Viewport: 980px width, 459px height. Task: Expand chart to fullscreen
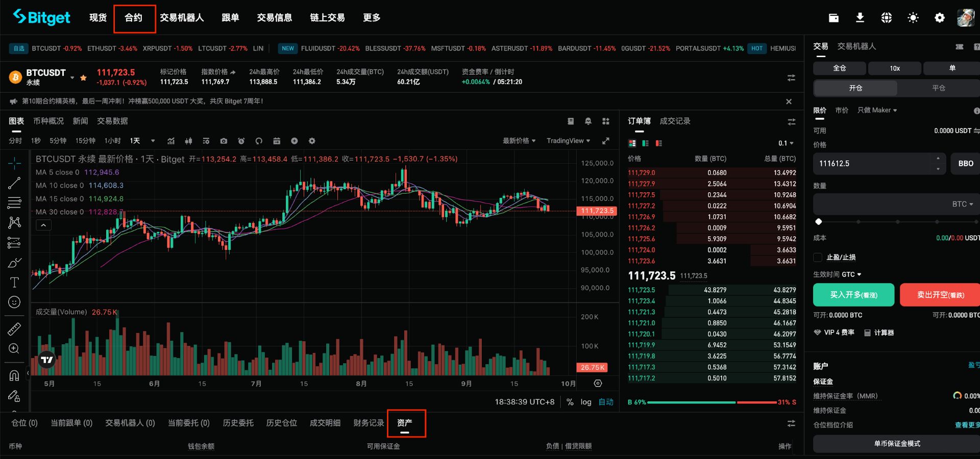606,141
